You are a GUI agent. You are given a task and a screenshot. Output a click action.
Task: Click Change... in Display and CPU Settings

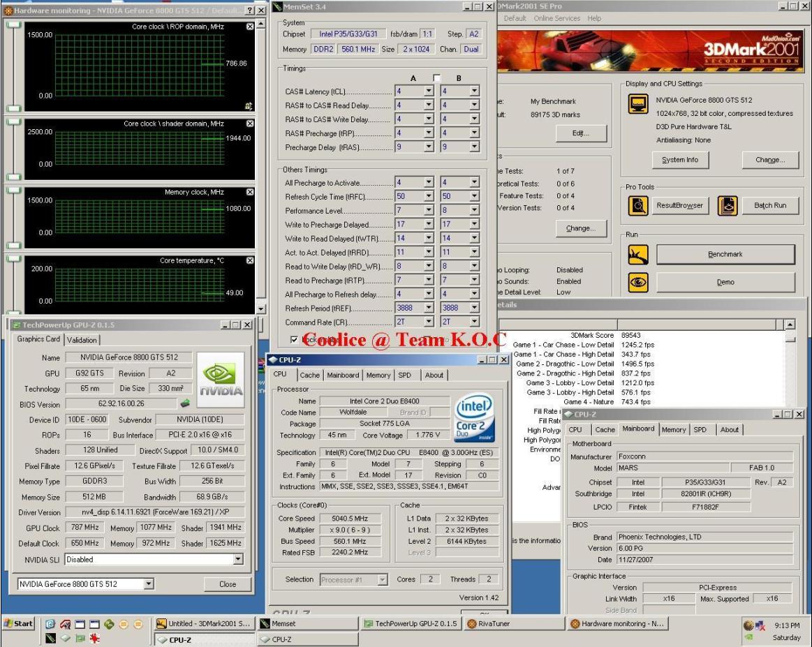pyautogui.click(x=770, y=160)
